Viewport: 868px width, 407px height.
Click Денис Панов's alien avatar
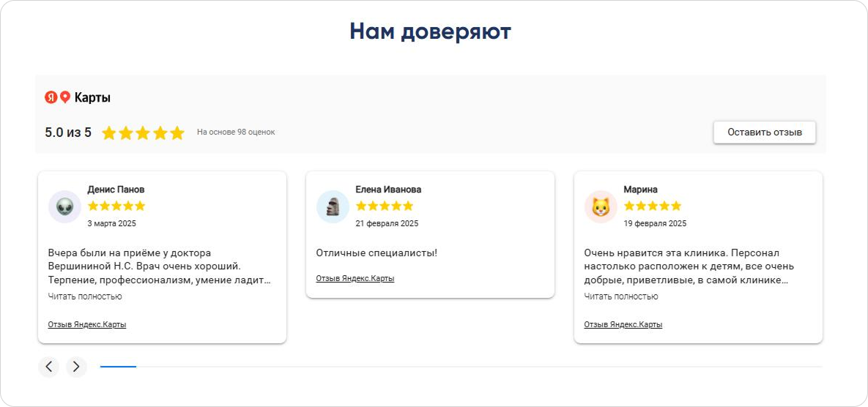pyautogui.click(x=64, y=207)
